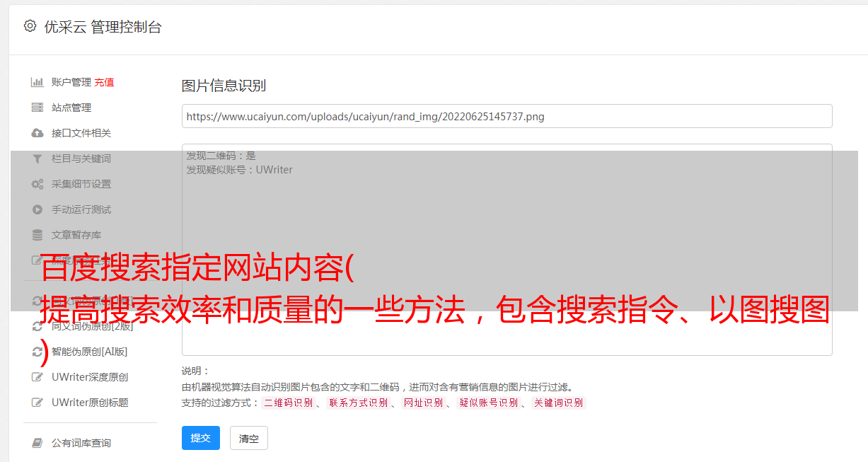Screen dimensions: 868x462
Task: Open 同义词伪原创[2版] menu item
Action: (x=92, y=326)
